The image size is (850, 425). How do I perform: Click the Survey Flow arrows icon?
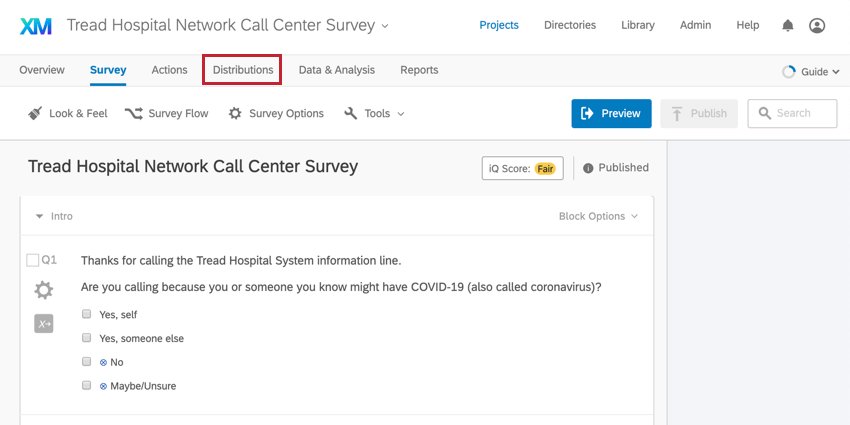tap(134, 113)
